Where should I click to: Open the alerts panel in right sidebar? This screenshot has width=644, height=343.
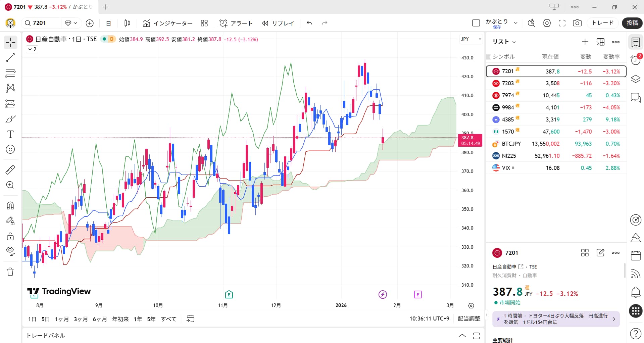click(635, 60)
